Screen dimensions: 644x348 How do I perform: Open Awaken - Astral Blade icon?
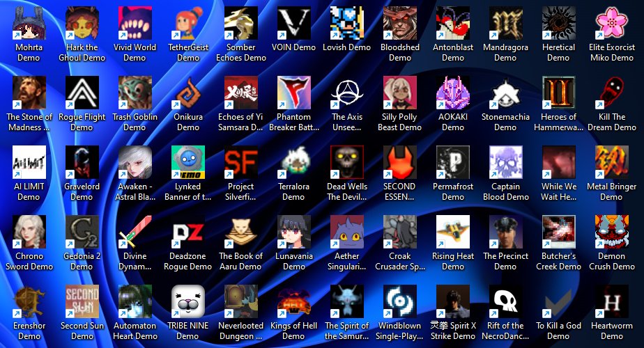[x=135, y=162]
